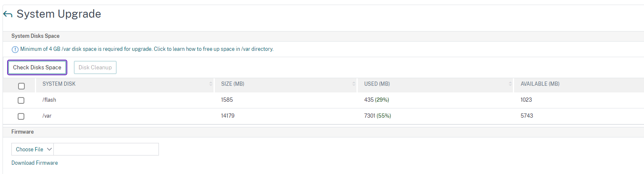Click the 7301 (55%) used value
644x174 pixels.
point(377,116)
